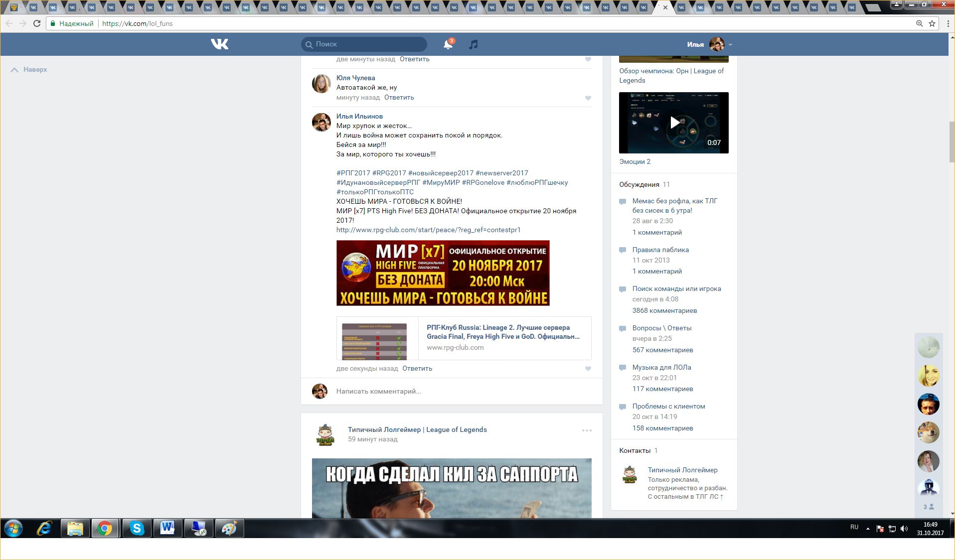Open the contacts counter showing 3

pos(928,507)
